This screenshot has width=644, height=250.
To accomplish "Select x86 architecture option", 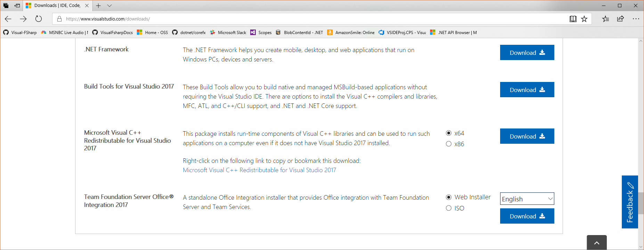I will tap(449, 144).
